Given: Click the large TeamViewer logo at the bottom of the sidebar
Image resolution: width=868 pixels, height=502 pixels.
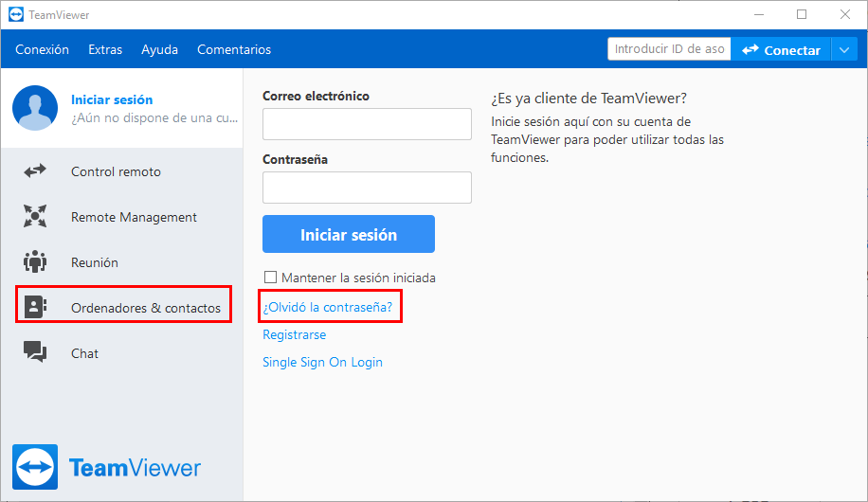Looking at the screenshot, I should pyautogui.click(x=106, y=467).
